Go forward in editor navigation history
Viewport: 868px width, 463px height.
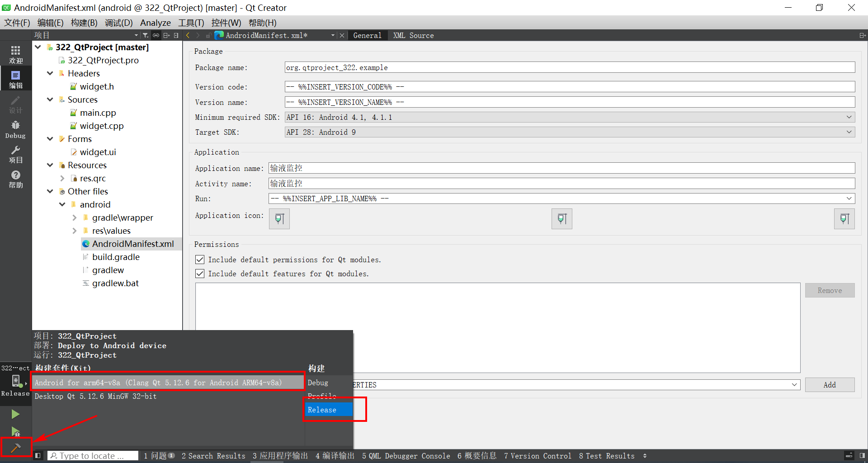click(x=198, y=35)
